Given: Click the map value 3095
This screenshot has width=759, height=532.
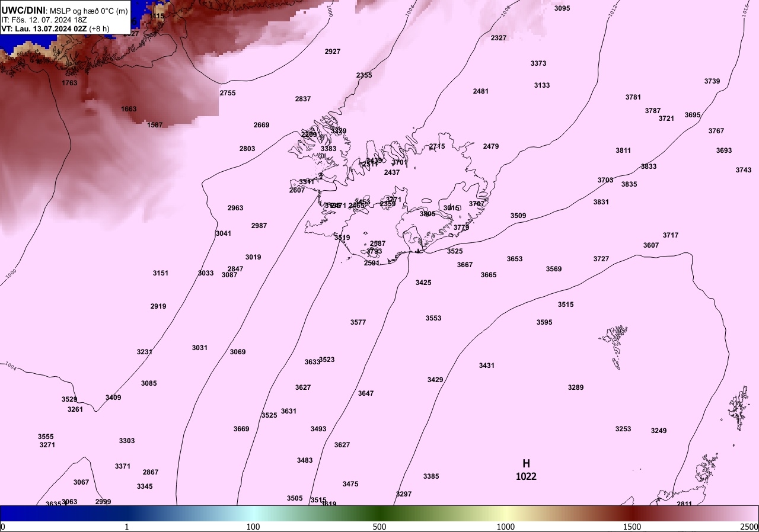Looking at the screenshot, I should 562,8.
